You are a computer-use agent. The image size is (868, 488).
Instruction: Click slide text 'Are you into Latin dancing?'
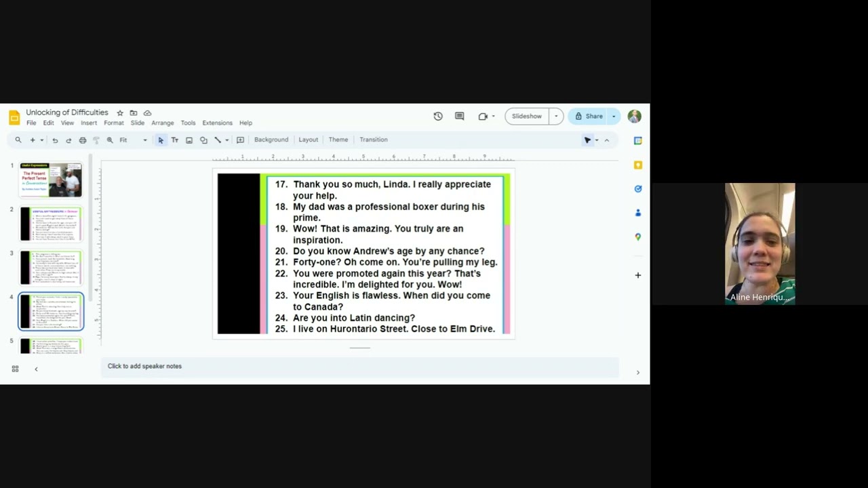tap(354, 318)
